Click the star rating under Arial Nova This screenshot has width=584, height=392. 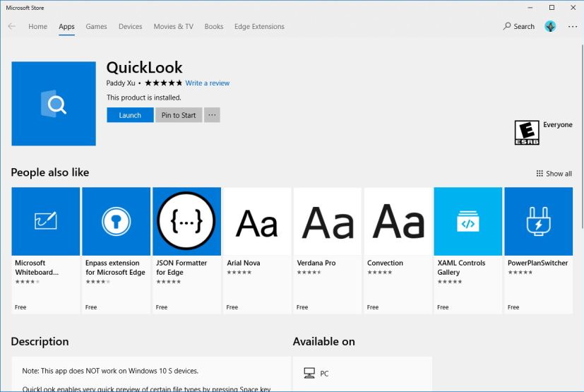239,273
